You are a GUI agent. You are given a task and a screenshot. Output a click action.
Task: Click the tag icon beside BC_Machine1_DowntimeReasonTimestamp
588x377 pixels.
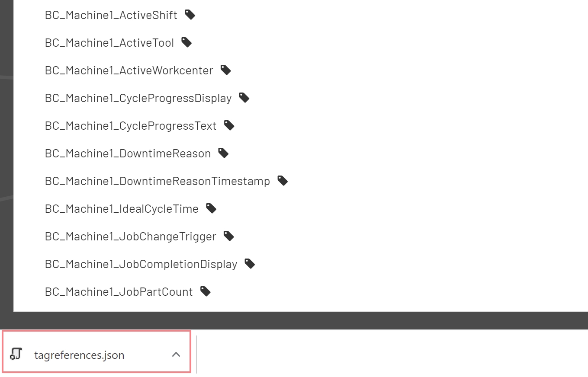pos(282,181)
